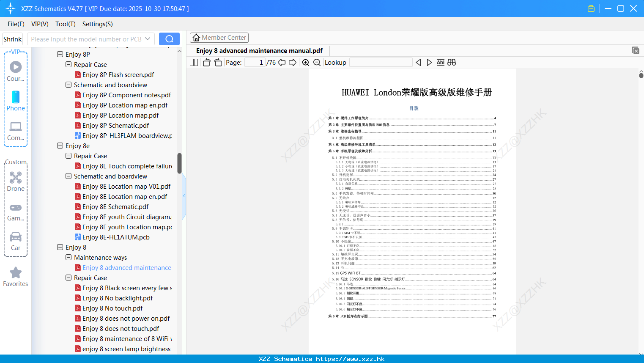Go to previous page arrow
The height and width of the screenshot is (363, 644).
coord(282,63)
